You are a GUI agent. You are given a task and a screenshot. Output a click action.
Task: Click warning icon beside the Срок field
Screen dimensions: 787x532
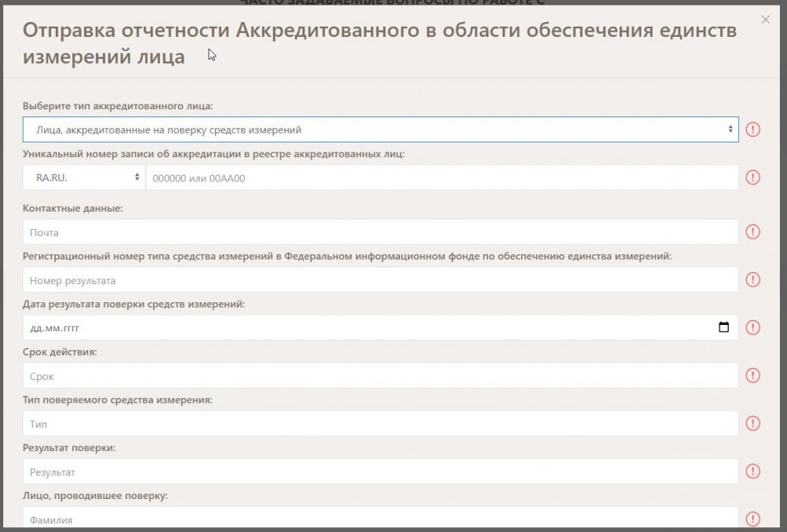click(x=753, y=375)
